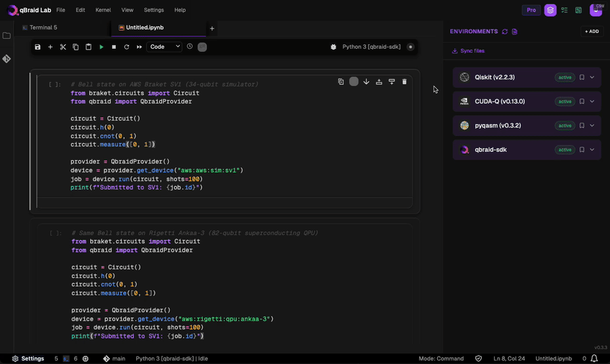Open the cell type dropdown showing Code
The image size is (610, 364).
click(x=164, y=47)
